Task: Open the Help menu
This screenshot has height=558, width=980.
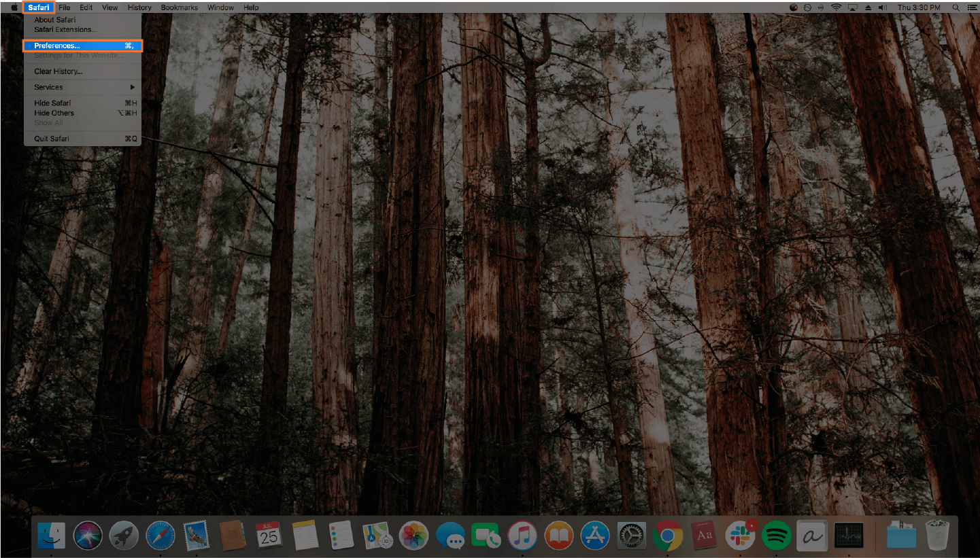Action: 251,7
